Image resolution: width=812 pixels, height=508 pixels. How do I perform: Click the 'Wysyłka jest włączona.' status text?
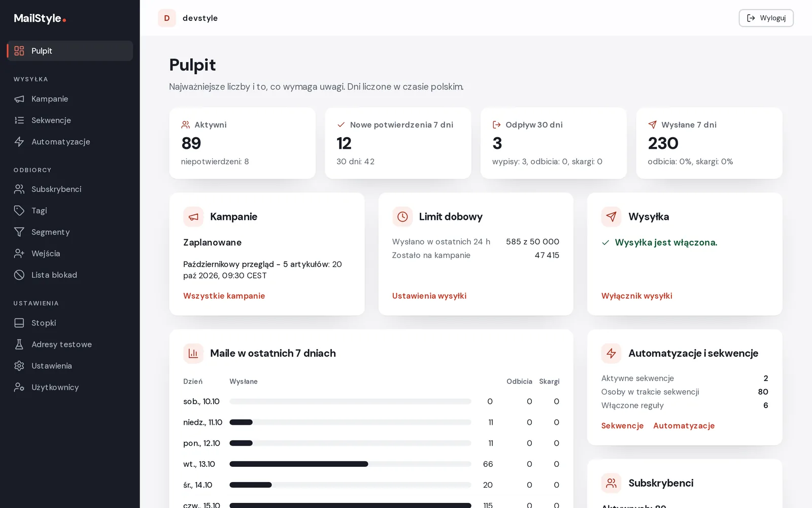666,243
